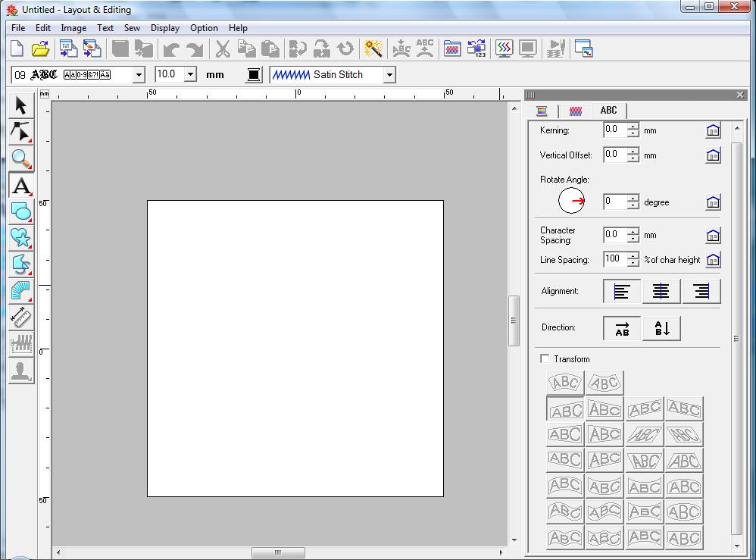Click the Redo arrow in toolbar
The width and height of the screenshot is (756, 560).
coord(195,49)
